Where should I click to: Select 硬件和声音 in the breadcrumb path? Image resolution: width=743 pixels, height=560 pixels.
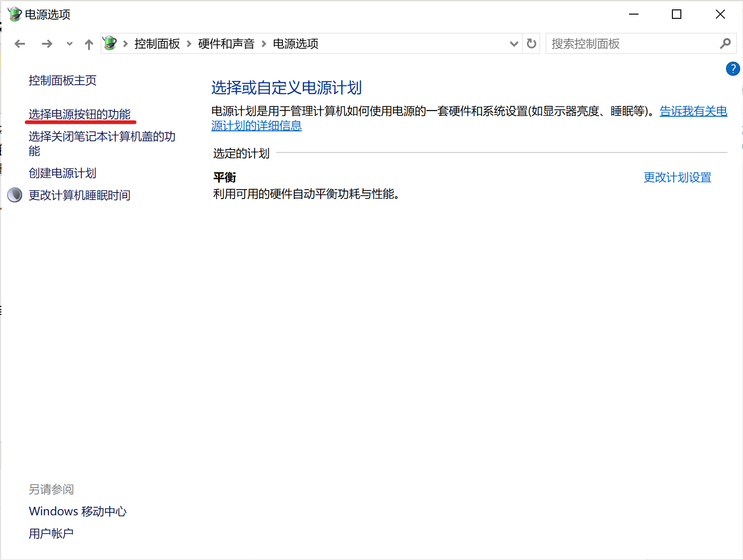click(226, 44)
